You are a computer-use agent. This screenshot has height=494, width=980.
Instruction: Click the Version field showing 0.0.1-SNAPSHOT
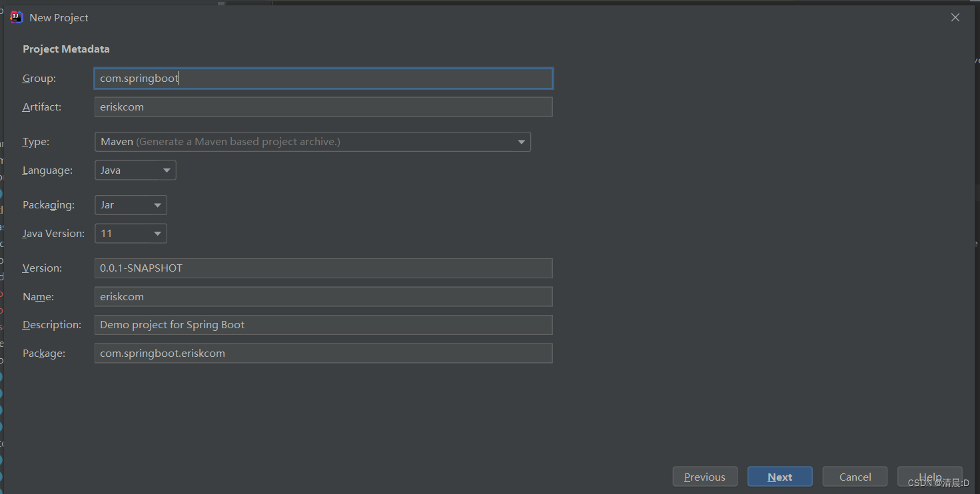pos(323,268)
